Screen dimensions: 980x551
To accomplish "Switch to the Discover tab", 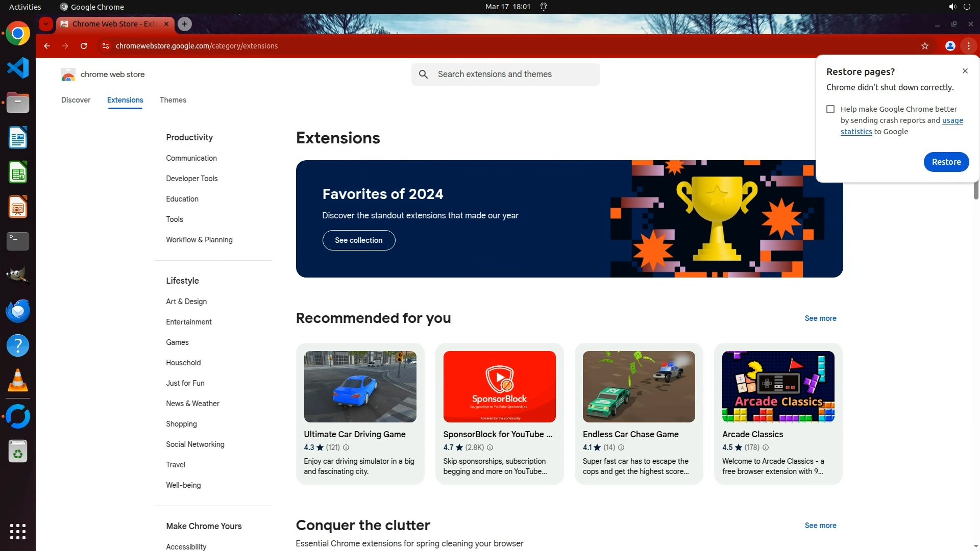I will tap(76, 100).
